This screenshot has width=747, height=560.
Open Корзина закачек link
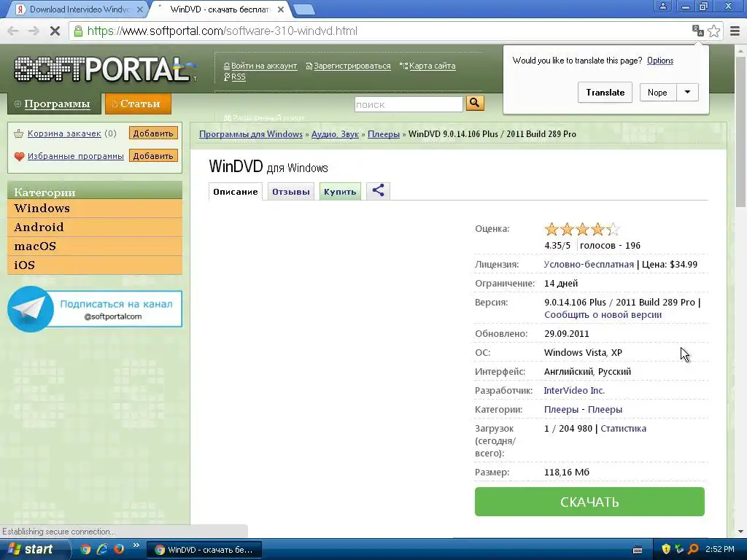64,133
